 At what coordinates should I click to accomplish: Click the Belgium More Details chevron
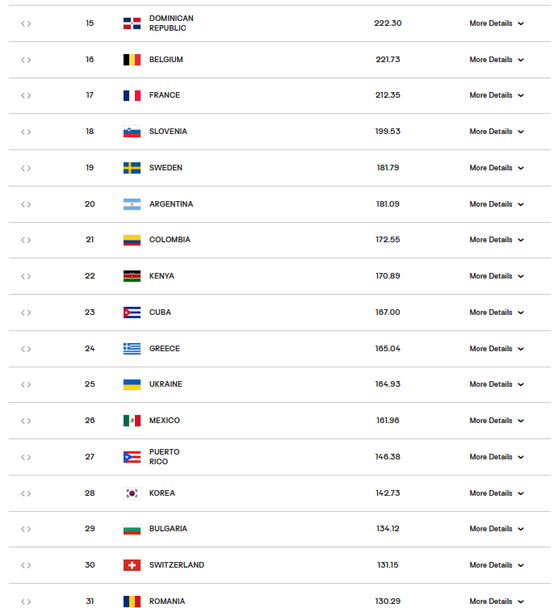[521, 60]
